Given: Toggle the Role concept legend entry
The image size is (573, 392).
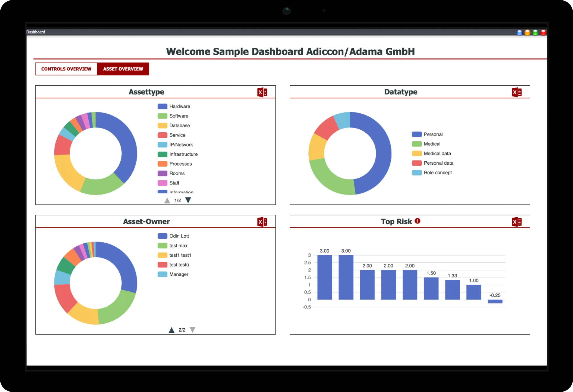Looking at the screenshot, I should click(432, 173).
